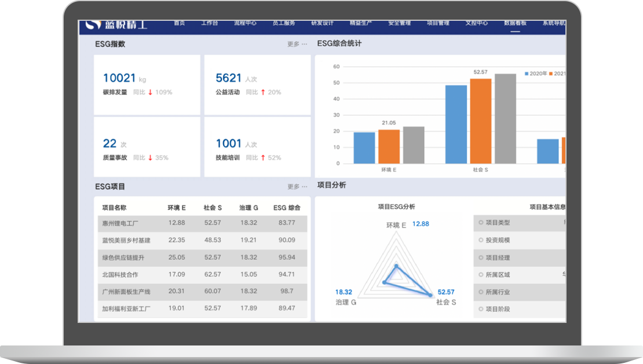Click the 社会 S point on radar chart
This screenshot has width=643, height=364.
[x=430, y=295]
